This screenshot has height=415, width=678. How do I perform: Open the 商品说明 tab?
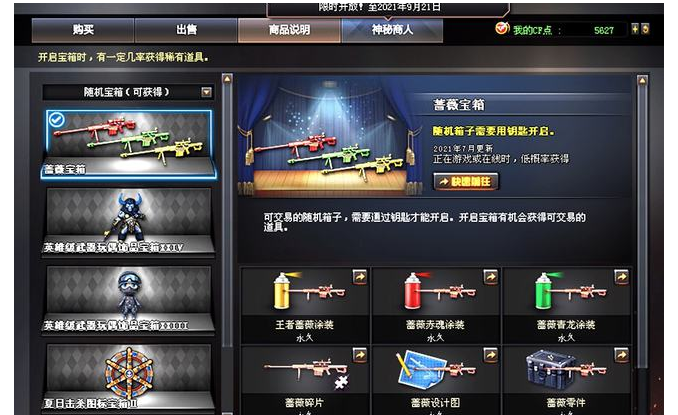pos(289,30)
